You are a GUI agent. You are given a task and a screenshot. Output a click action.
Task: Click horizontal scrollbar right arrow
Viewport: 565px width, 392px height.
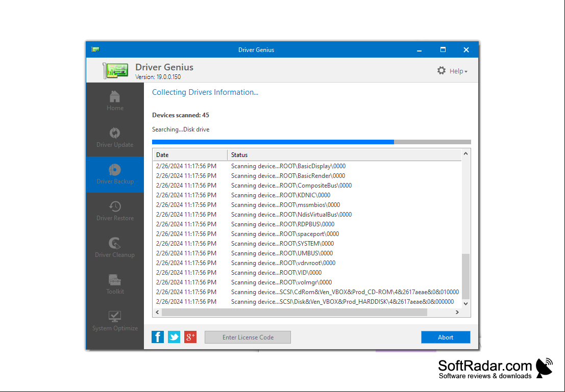457,312
